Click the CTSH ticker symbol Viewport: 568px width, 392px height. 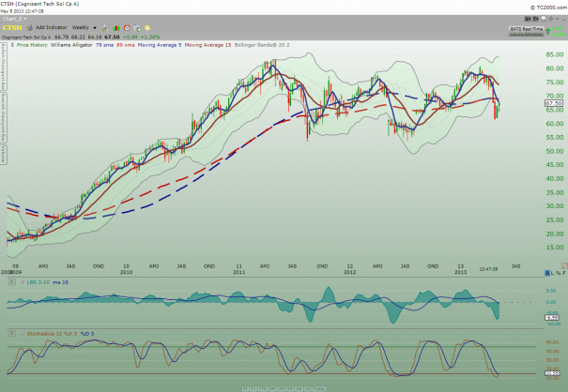pyautogui.click(x=12, y=27)
